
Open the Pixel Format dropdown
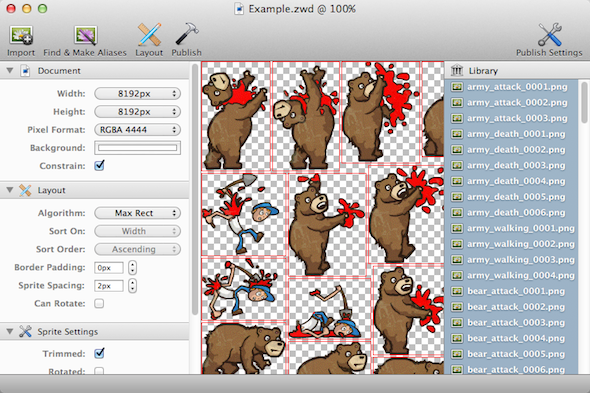[138, 129]
